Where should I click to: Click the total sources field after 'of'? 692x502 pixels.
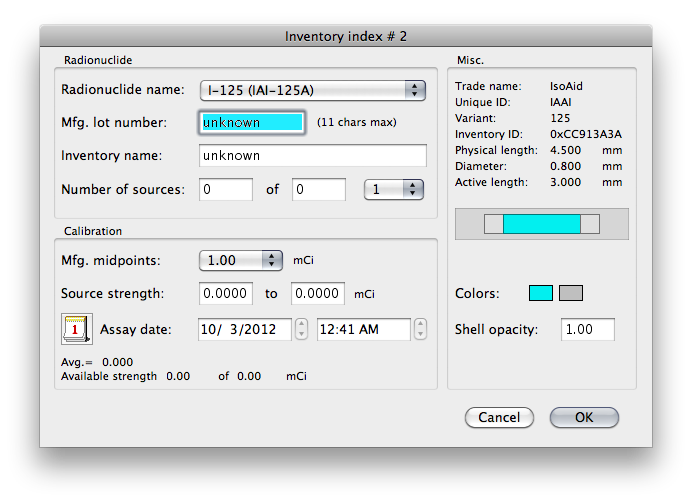point(319,189)
